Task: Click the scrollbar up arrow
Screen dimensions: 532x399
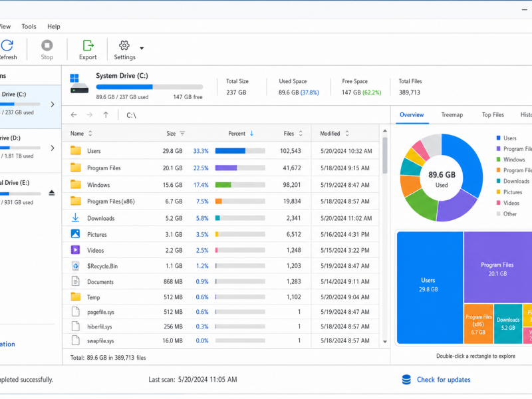Action: (x=385, y=130)
